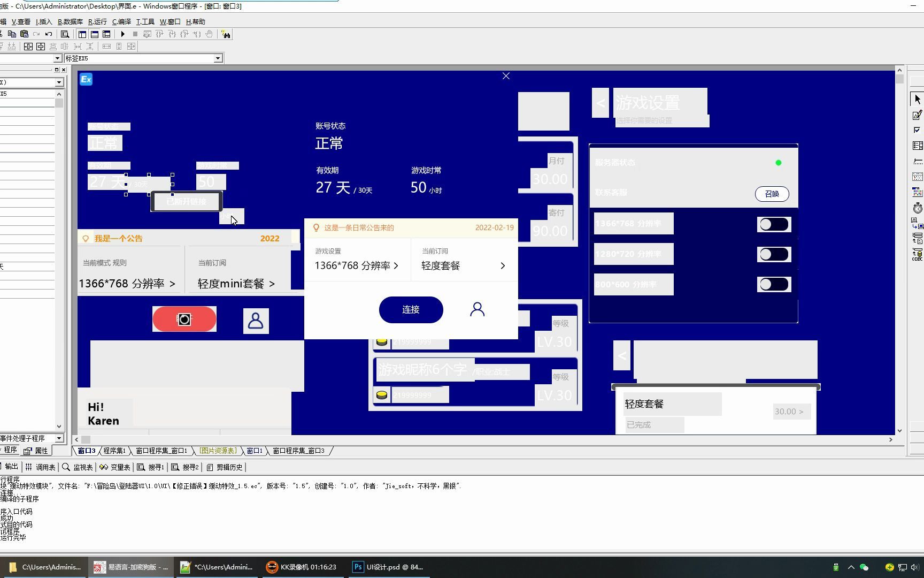Click the < back arrow beside 游戏设置
924x578 pixels.
(x=600, y=103)
